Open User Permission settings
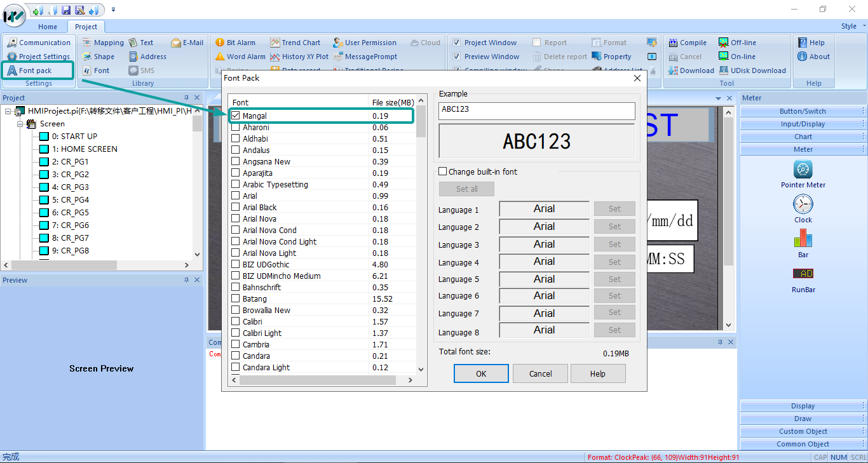The image size is (868, 463). pos(365,43)
